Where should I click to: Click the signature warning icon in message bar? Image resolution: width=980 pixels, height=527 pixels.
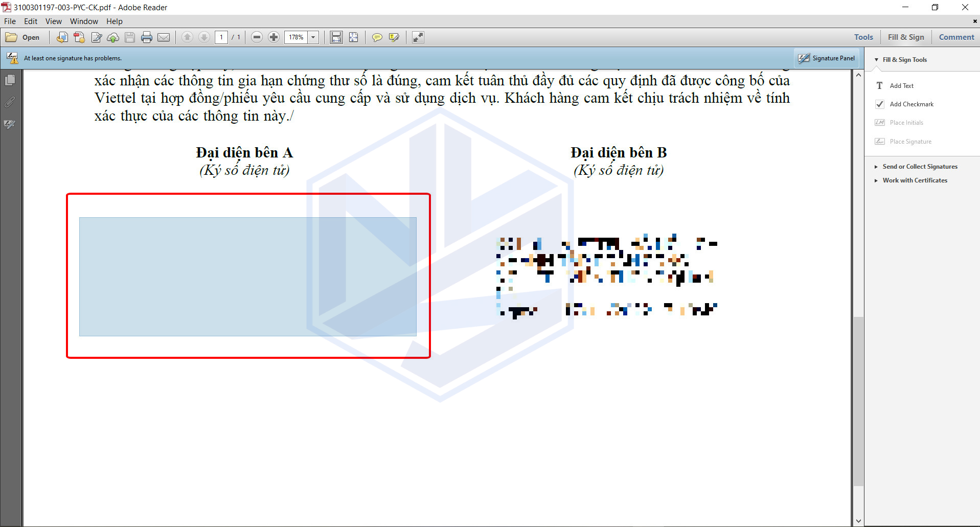pyautogui.click(x=12, y=58)
